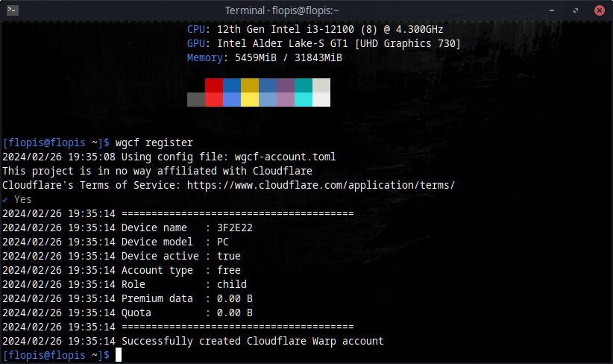Click the dark purple color block
This screenshot has width=613, height=364.
(286, 86)
